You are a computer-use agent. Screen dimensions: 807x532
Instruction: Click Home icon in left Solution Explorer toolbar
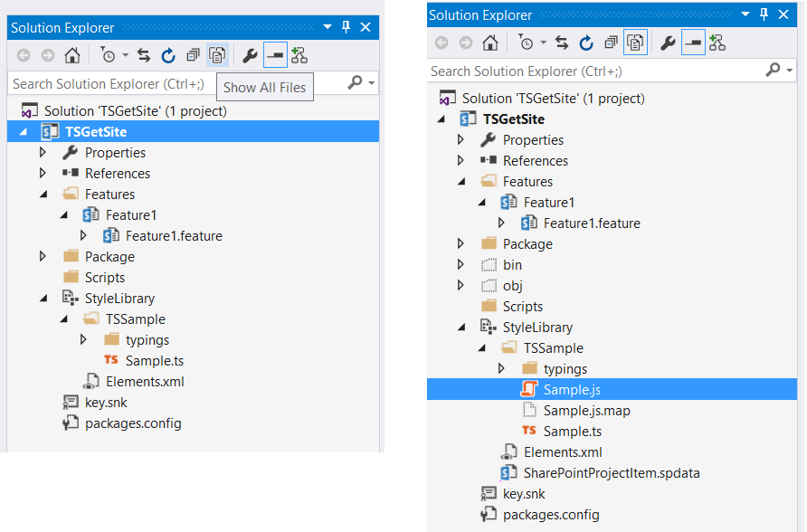72,55
